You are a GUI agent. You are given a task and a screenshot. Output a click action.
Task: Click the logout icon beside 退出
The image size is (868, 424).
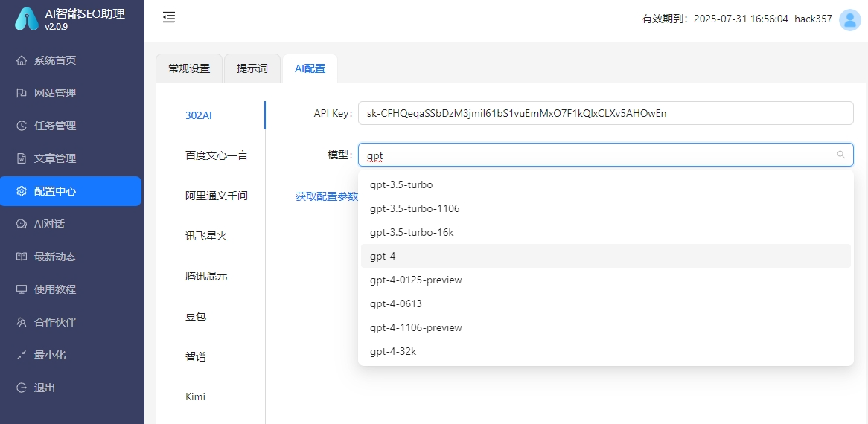22,388
